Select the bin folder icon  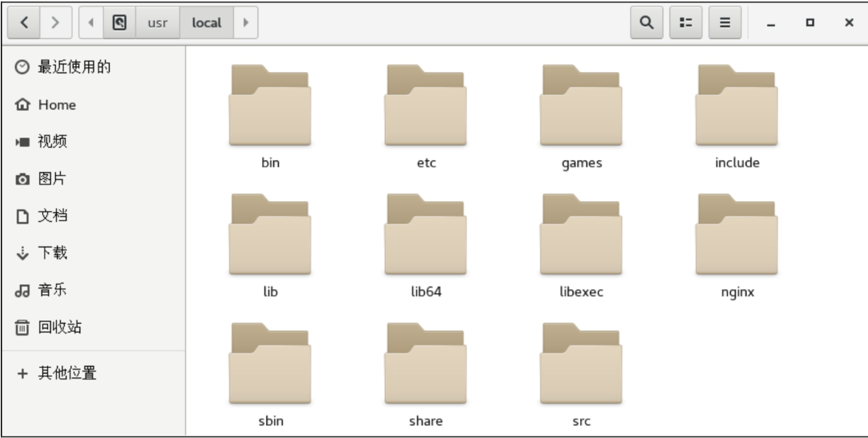[x=270, y=105]
